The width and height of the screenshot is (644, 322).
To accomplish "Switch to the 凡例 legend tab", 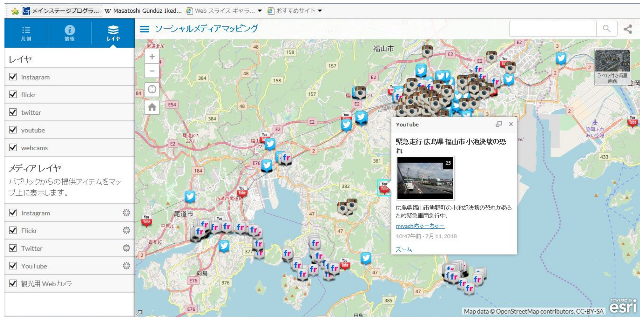I will click(x=26, y=33).
